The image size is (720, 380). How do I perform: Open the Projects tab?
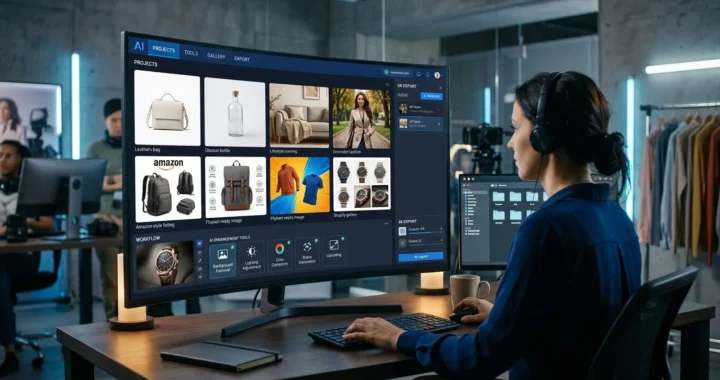click(163, 49)
